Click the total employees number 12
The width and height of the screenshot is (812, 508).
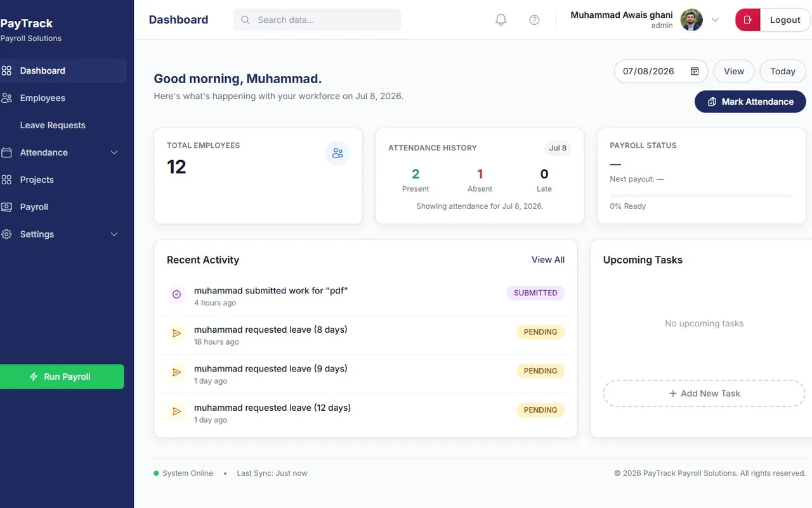pos(176,167)
